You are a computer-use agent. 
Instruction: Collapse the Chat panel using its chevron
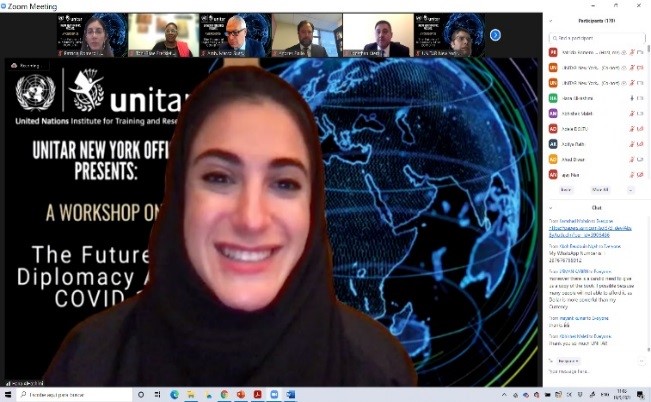(x=551, y=208)
